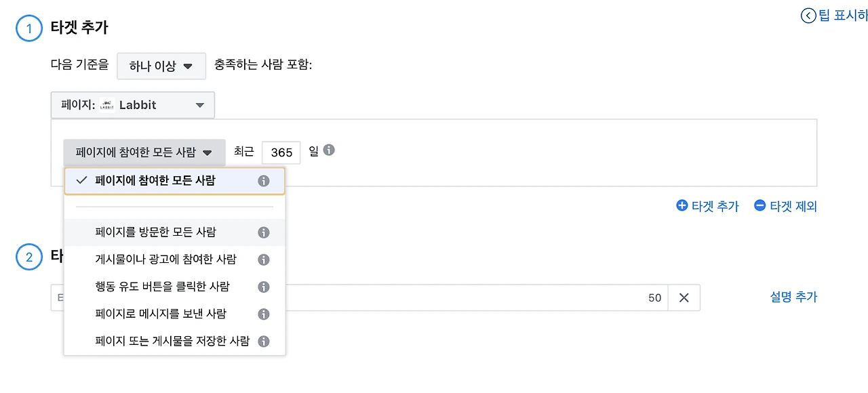Image resolution: width=868 pixels, height=393 pixels.
Task: Click the 타겟 추가 plus link
Action: 707,206
